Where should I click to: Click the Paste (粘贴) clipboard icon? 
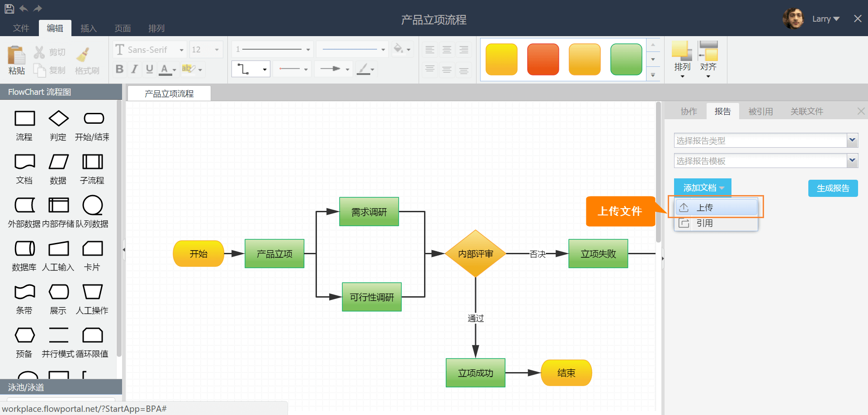16,56
